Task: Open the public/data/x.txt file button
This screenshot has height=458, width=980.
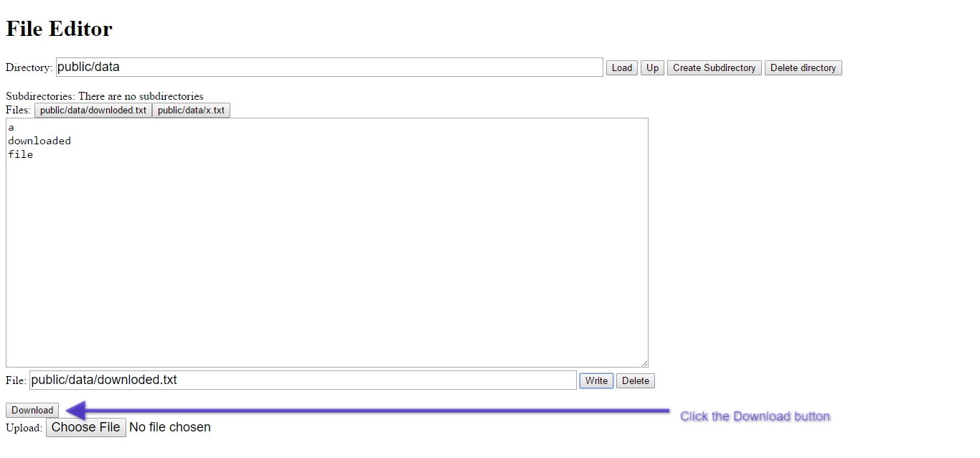Action: tap(191, 110)
